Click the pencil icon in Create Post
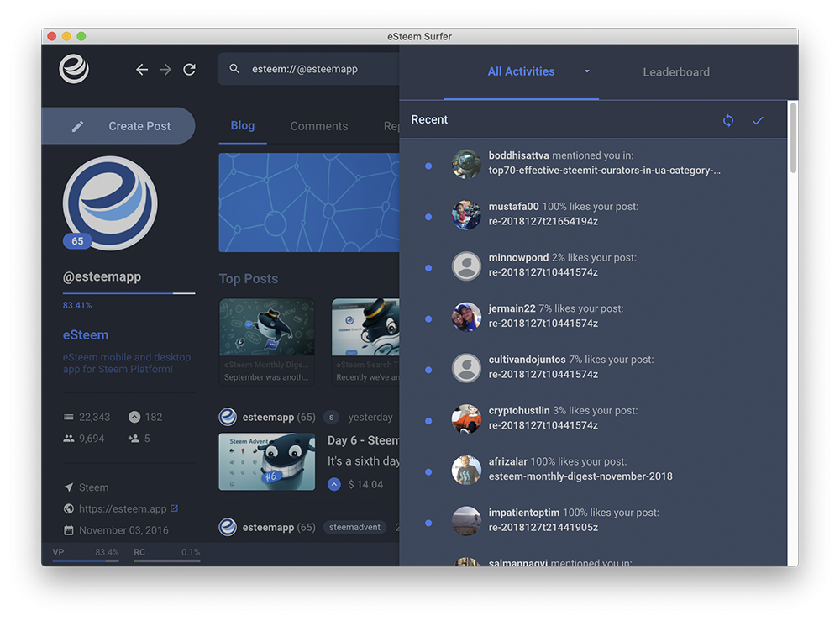 77,126
